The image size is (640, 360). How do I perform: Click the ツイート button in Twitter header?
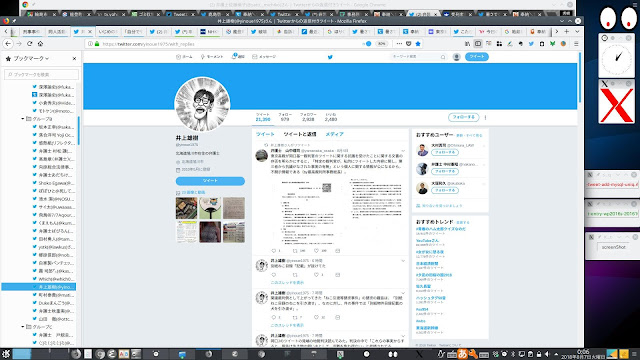477,57
